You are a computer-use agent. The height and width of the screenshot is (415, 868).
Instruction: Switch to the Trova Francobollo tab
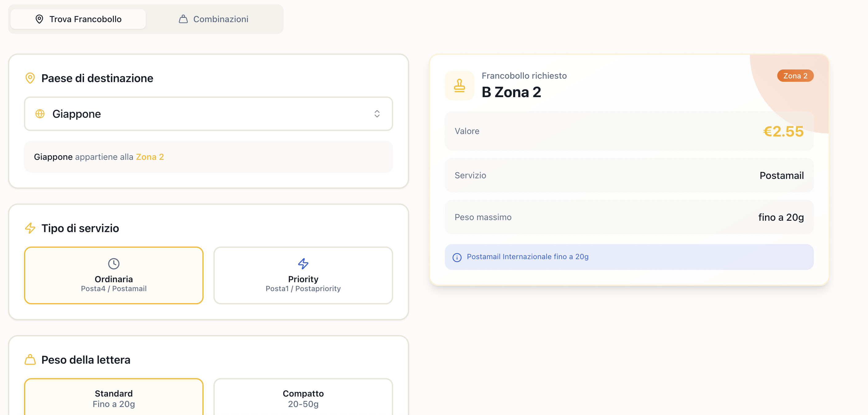pos(78,19)
